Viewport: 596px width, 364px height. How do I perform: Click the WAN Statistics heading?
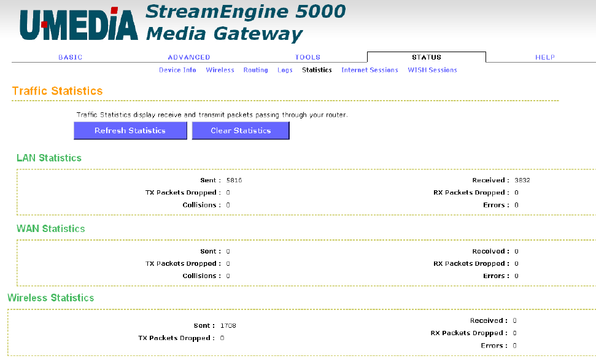[50, 229]
